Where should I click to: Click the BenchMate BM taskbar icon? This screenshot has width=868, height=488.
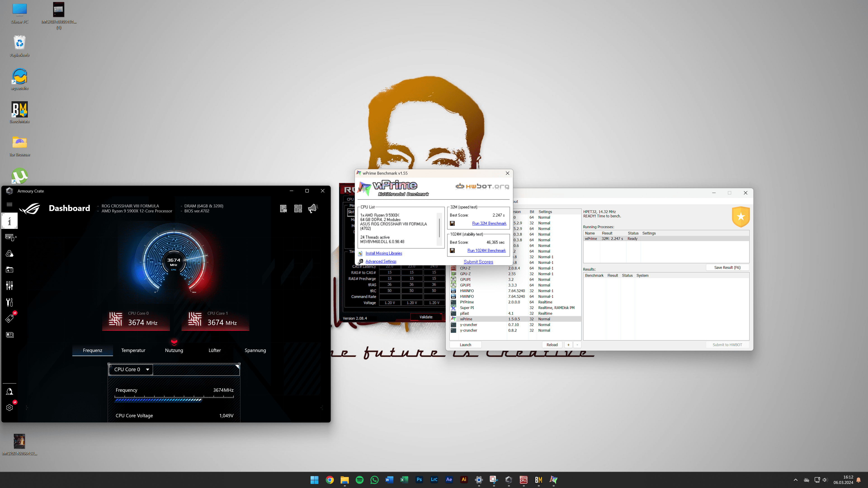538,480
